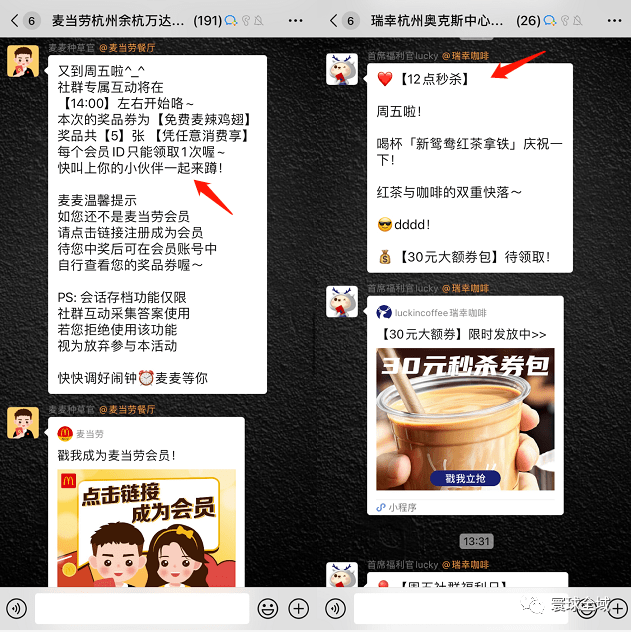Focus the message input in McDonald's chat
Screen dimensions: 631x632
[142, 608]
